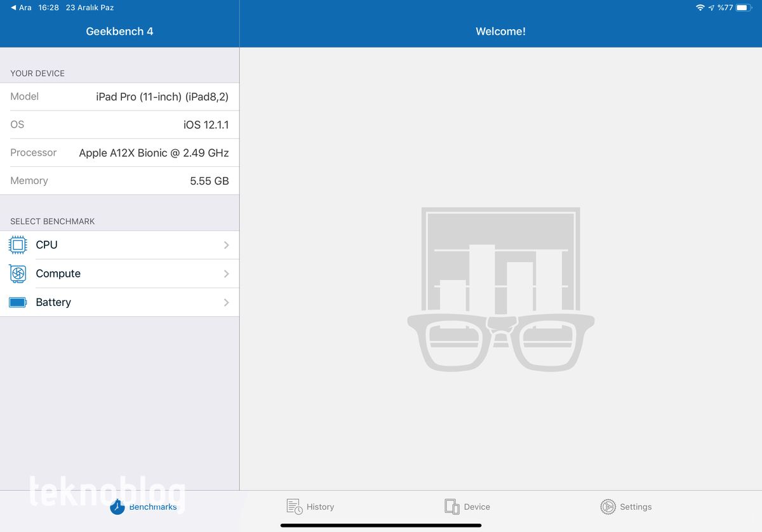Switch to the Settings tab
The width and height of the screenshot is (762, 532).
click(x=627, y=507)
